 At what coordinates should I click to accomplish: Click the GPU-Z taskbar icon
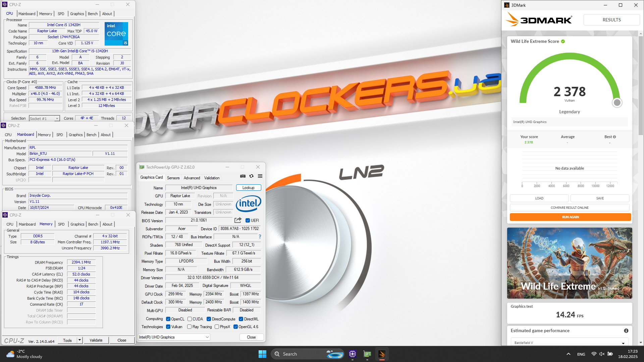click(367, 354)
